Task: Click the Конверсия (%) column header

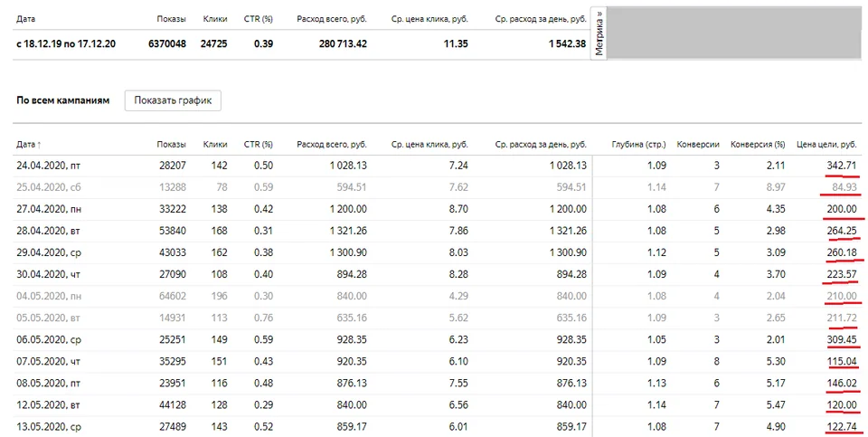Action: 758,145
